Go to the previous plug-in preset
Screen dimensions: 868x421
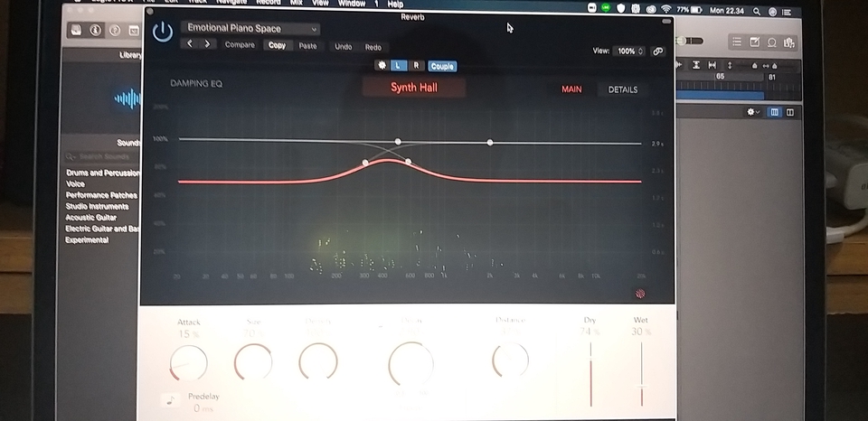point(190,43)
